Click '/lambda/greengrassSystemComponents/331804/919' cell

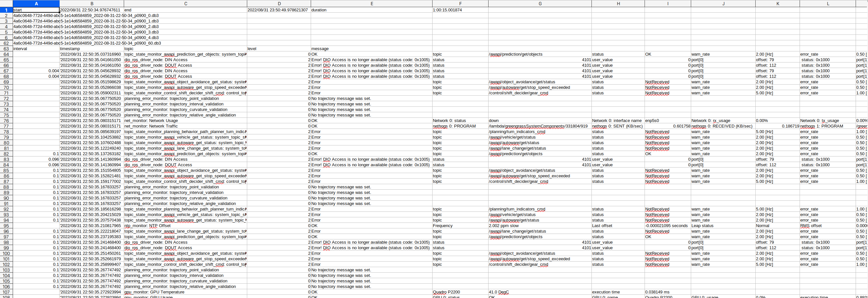click(540, 126)
